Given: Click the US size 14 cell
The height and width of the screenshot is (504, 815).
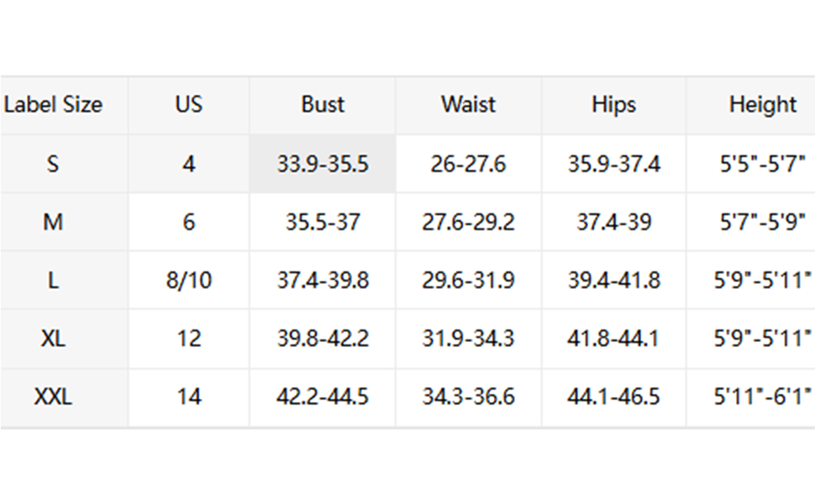Looking at the screenshot, I should 189,397.
